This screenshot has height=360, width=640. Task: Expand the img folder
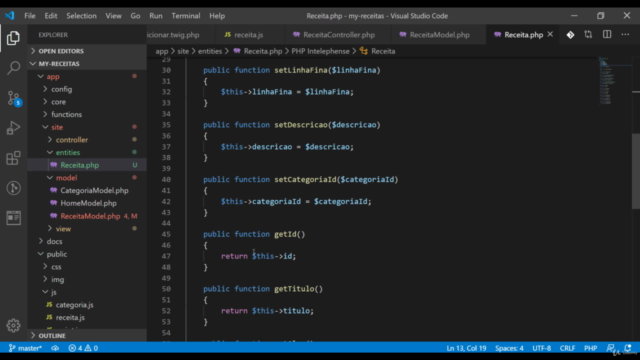tap(87, 279)
